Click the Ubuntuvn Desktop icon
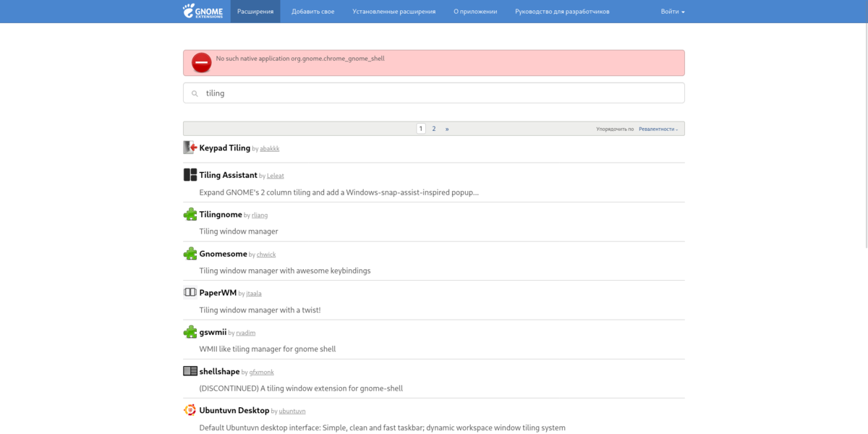Screen dimensions: 868x434 pyautogui.click(x=190, y=410)
